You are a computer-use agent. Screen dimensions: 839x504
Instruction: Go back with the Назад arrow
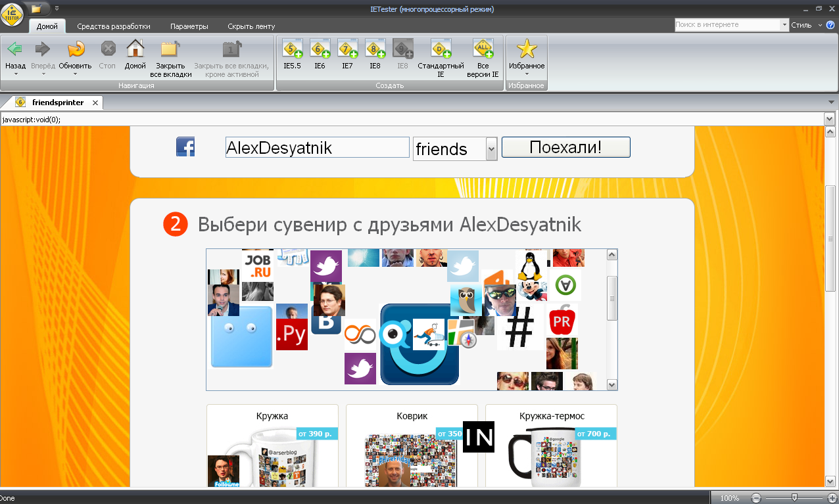[x=15, y=49]
